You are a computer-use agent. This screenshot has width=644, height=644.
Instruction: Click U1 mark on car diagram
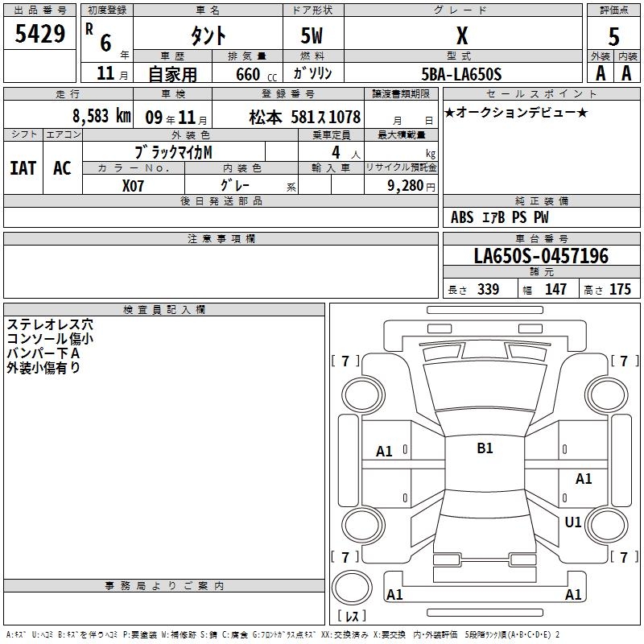point(573,522)
